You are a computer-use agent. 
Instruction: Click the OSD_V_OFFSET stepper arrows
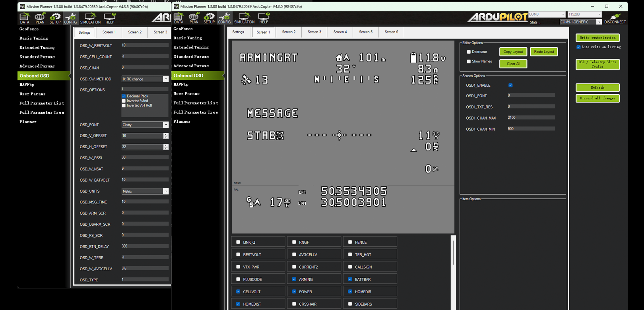[x=166, y=136]
